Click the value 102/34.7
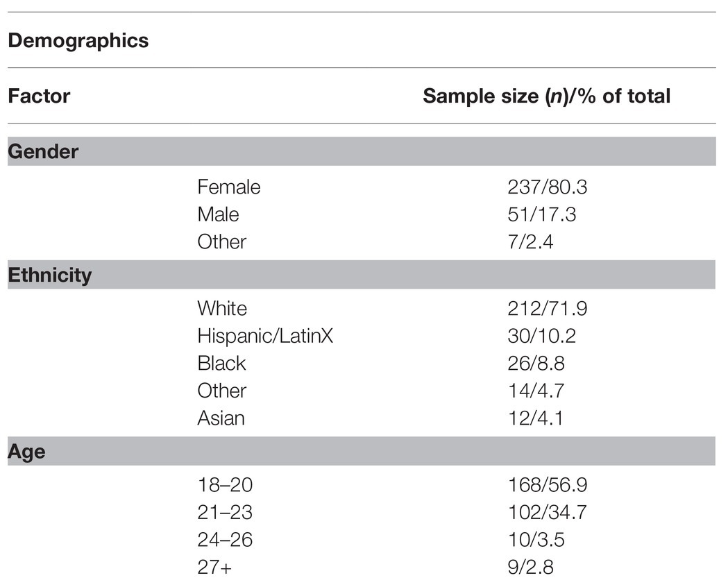The width and height of the screenshot is (728, 587). point(548,512)
